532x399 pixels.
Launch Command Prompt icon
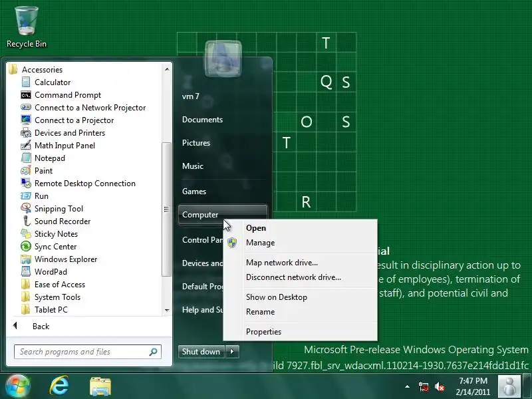26,95
